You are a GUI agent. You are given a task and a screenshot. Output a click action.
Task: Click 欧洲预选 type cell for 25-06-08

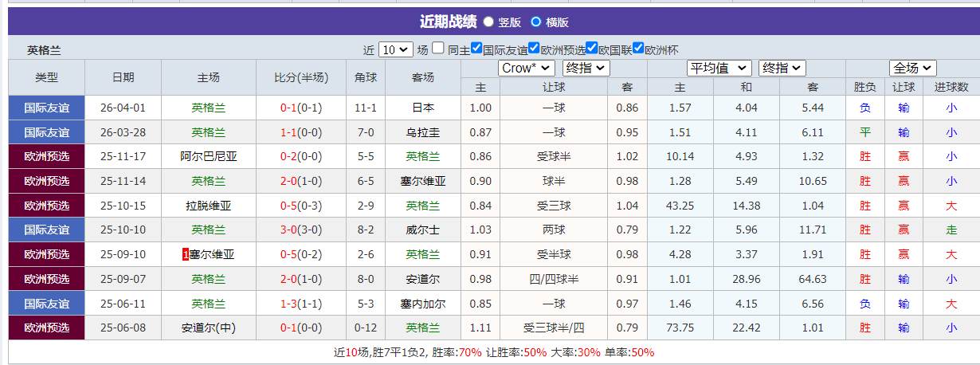(47, 328)
